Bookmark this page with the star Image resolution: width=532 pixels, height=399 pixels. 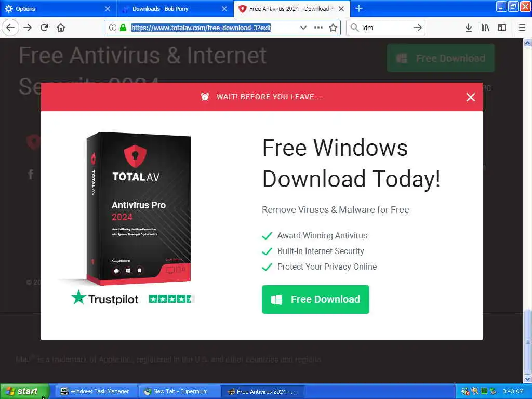point(333,28)
